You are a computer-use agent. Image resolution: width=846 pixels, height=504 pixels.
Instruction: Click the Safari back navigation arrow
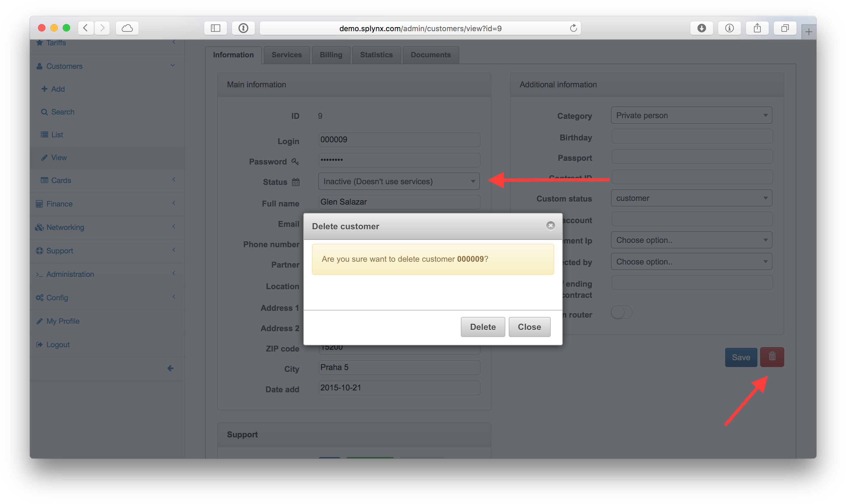pos(86,28)
